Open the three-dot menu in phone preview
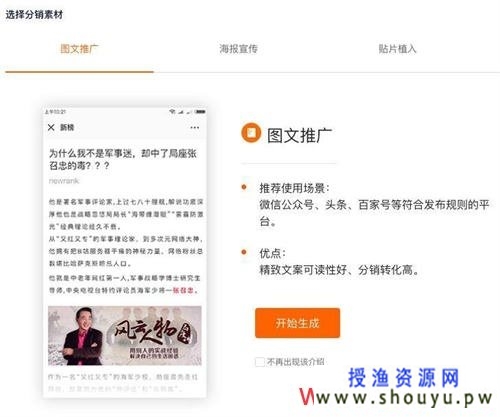 click(195, 127)
